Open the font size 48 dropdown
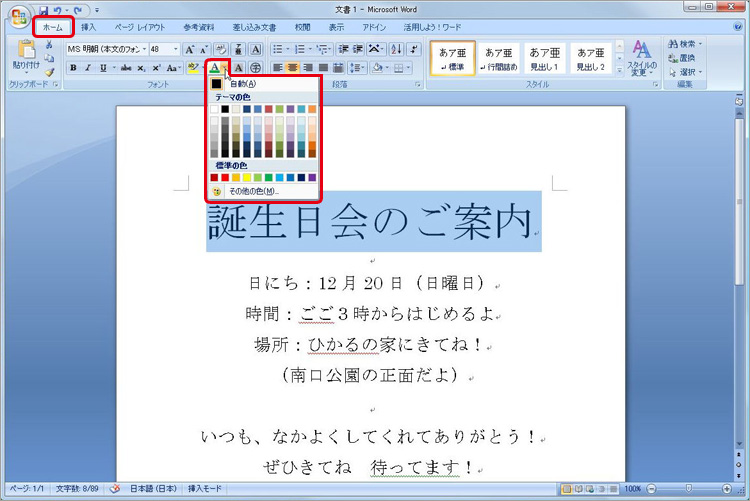750x501 pixels. (x=176, y=49)
